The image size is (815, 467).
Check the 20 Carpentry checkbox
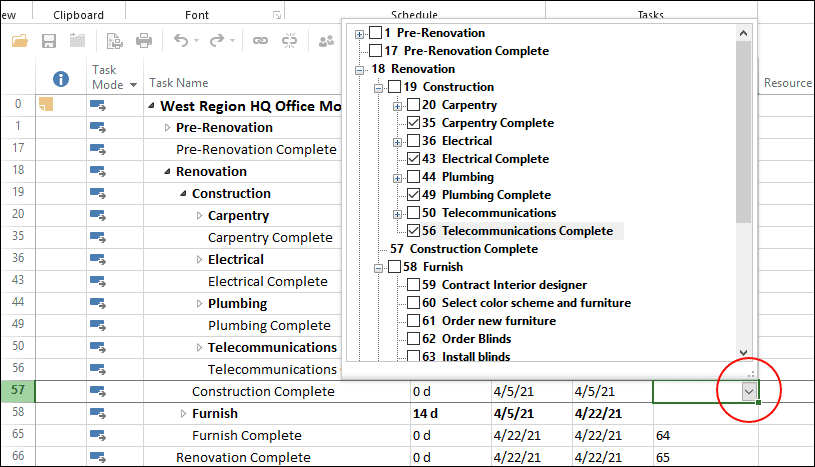click(413, 105)
